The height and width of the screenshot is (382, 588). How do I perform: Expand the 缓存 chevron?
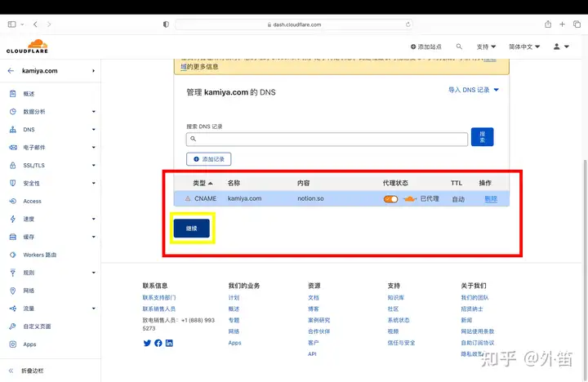[93, 237]
